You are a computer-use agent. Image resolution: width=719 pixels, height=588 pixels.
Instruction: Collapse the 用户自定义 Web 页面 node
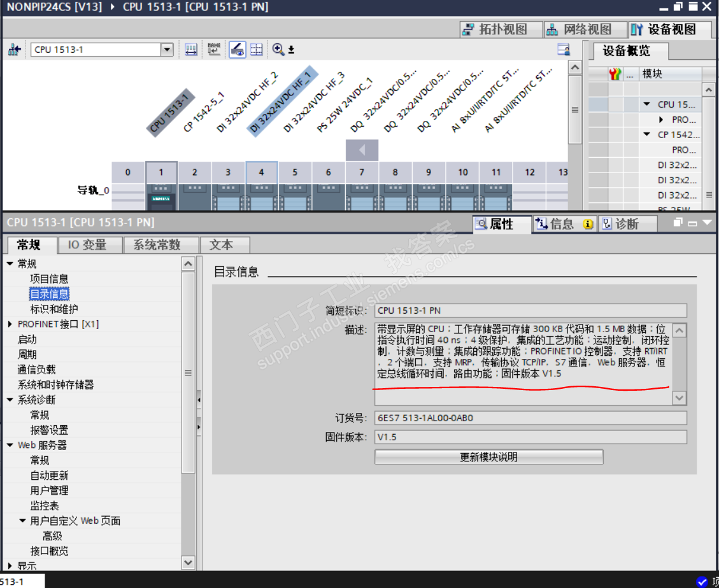click(22, 521)
